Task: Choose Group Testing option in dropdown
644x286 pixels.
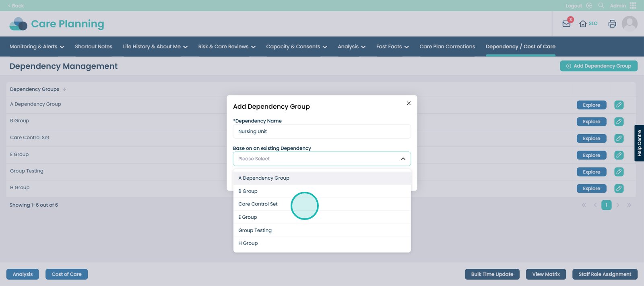Action: 255,230
